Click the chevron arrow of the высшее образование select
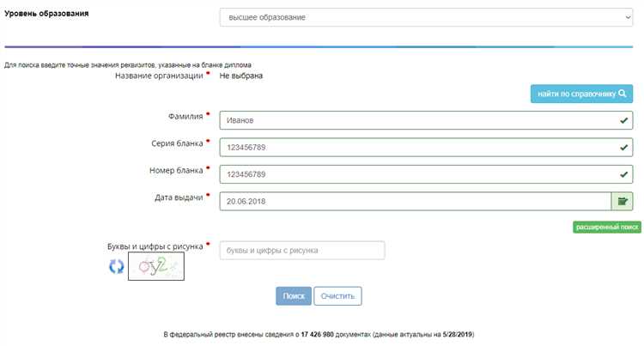The height and width of the screenshot is (346, 644). 626,17
